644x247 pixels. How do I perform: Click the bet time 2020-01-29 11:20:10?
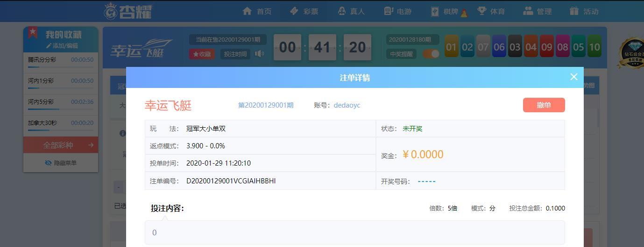point(219,163)
